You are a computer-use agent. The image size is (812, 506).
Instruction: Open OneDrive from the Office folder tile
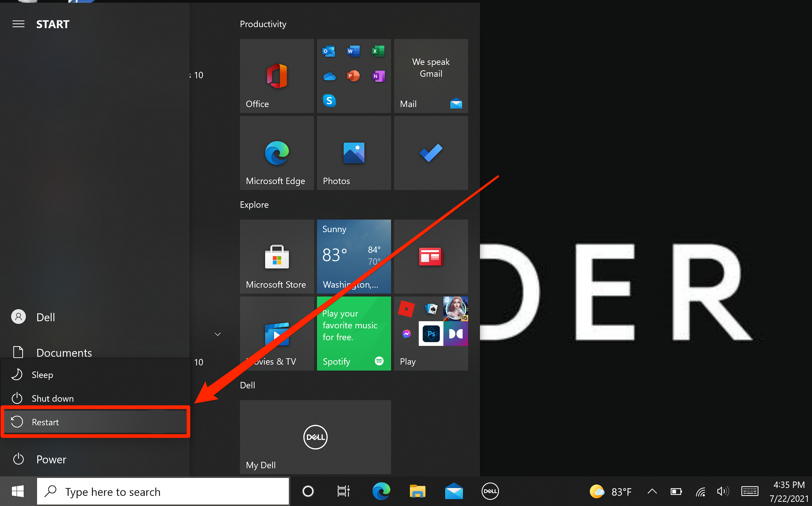329,76
